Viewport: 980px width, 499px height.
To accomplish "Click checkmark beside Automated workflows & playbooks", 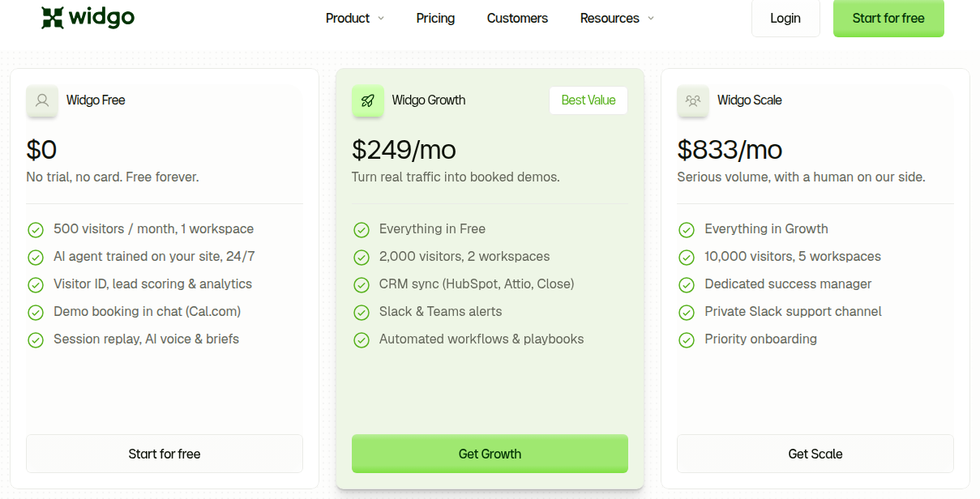I will coord(362,340).
